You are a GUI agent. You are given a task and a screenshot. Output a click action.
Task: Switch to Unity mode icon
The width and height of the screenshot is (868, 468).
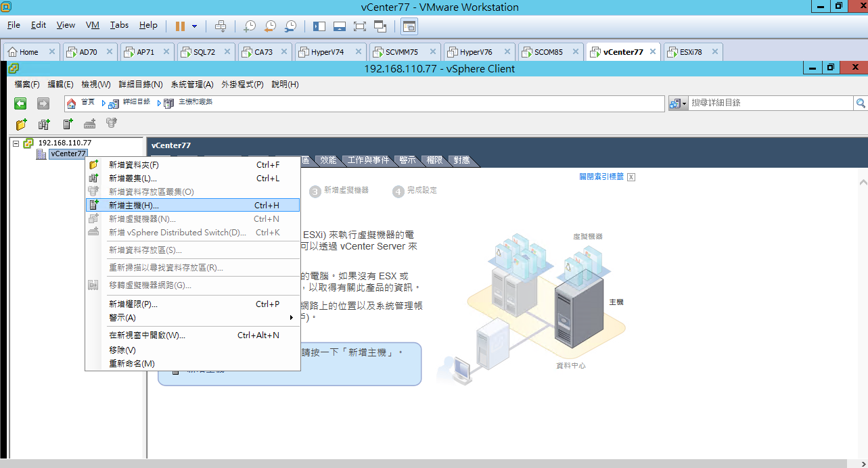coord(380,26)
